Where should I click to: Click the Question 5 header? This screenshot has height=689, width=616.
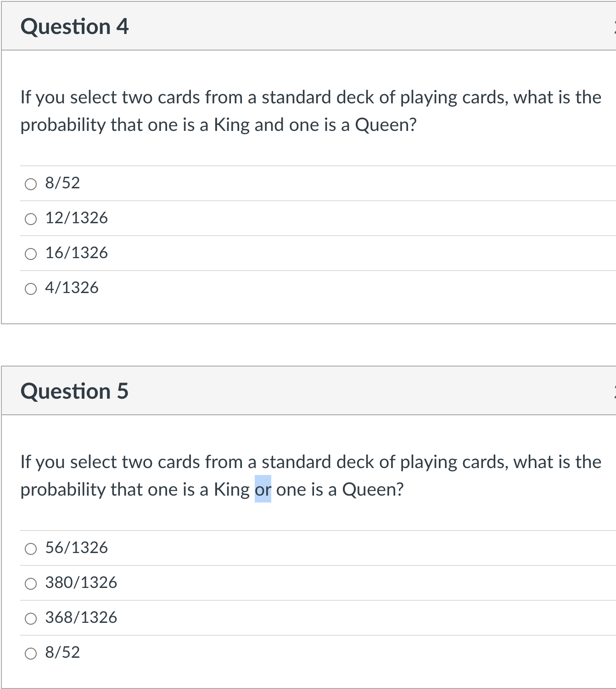[x=75, y=391]
